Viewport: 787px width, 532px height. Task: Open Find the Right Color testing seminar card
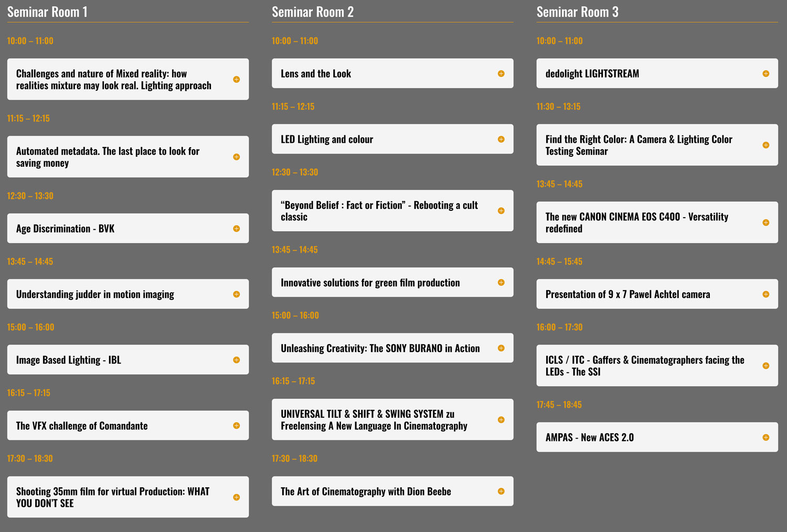[x=657, y=145]
